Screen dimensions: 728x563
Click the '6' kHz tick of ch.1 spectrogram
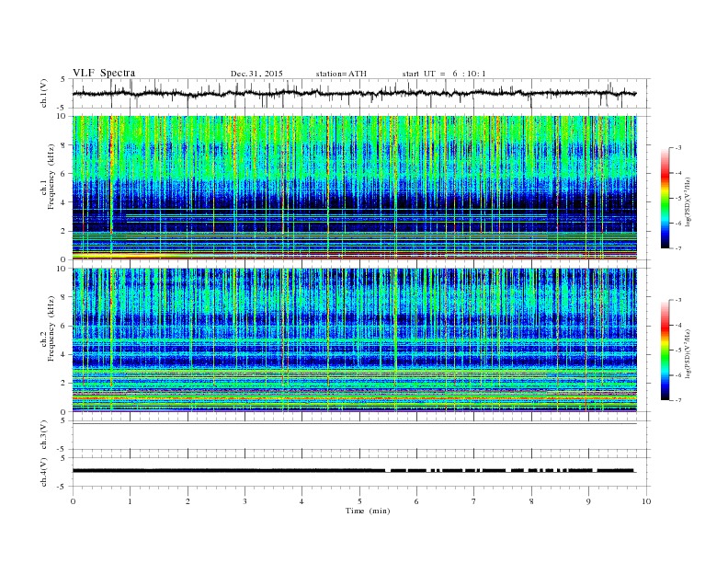click(x=64, y=174)
